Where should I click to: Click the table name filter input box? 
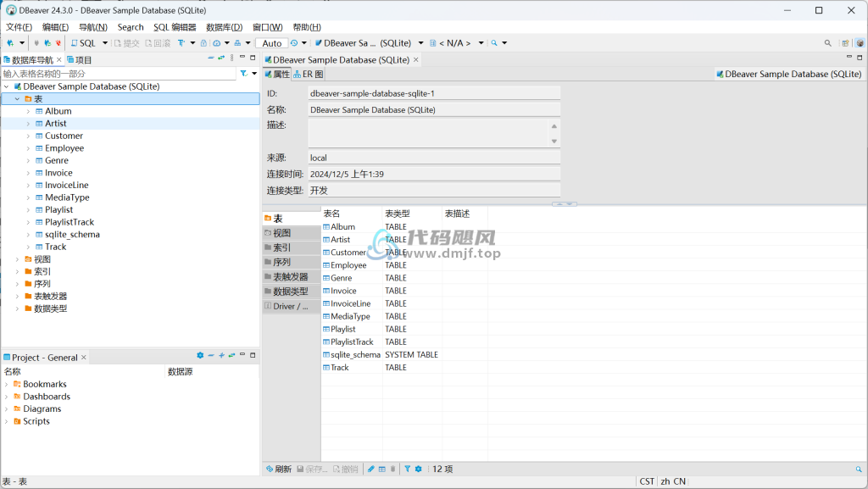pos(119,74)
